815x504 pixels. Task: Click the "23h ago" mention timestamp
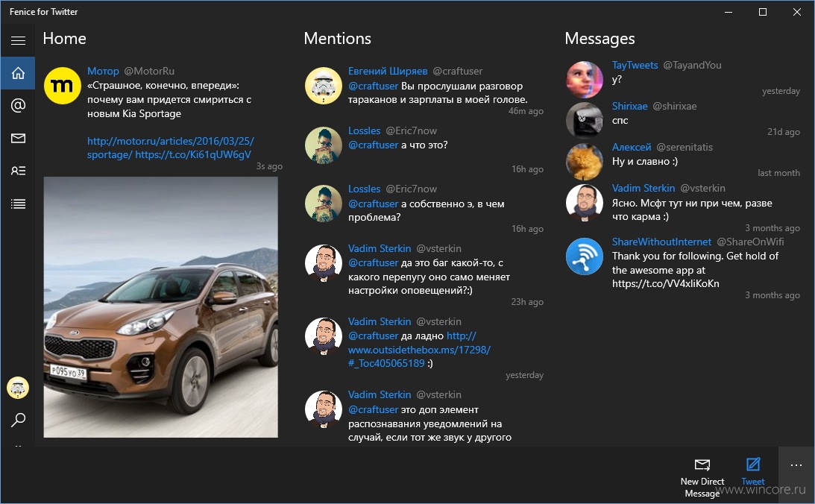click(527, 302)
